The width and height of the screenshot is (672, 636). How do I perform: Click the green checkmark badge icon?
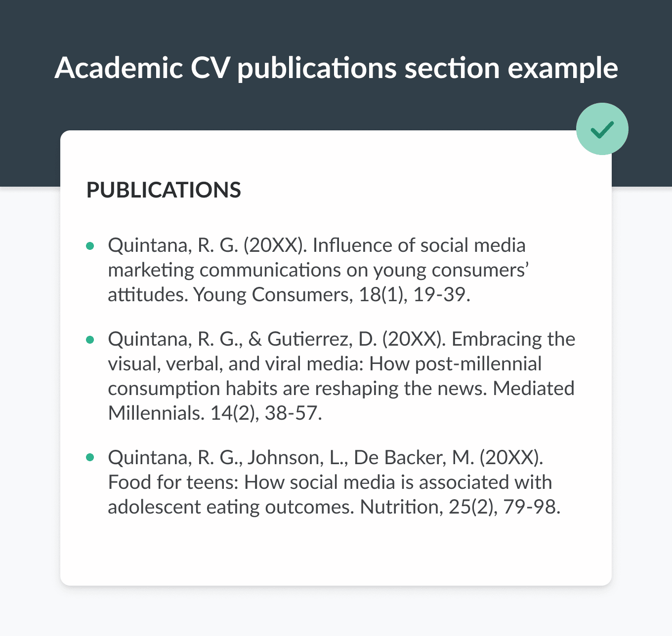coord(602,129)
